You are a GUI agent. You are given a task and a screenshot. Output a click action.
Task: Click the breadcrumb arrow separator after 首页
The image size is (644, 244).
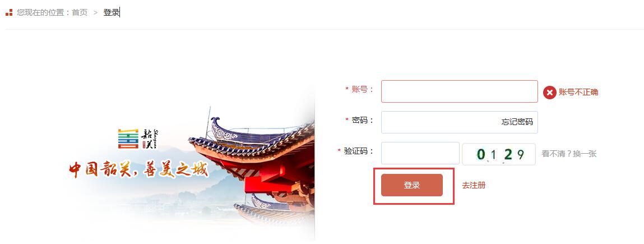point(95,13)
